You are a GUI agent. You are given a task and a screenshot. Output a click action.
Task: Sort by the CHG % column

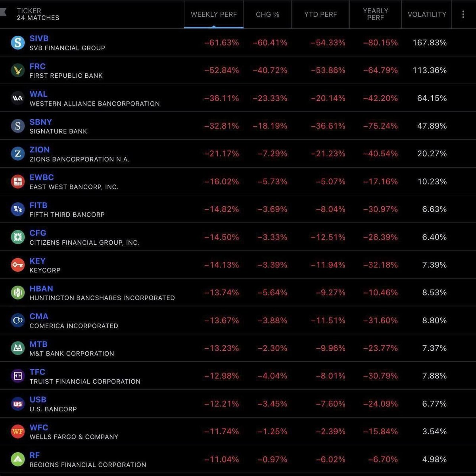coord(268,14)
